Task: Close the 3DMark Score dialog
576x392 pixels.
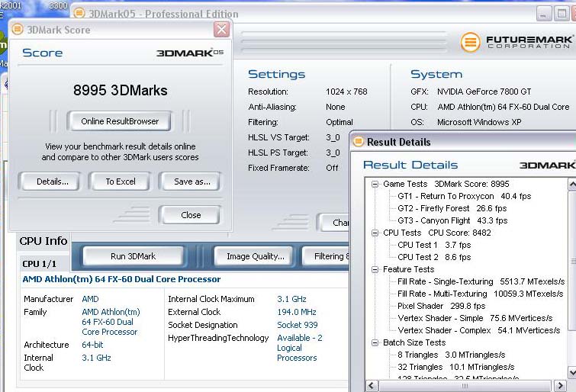Action: [221, 30]
